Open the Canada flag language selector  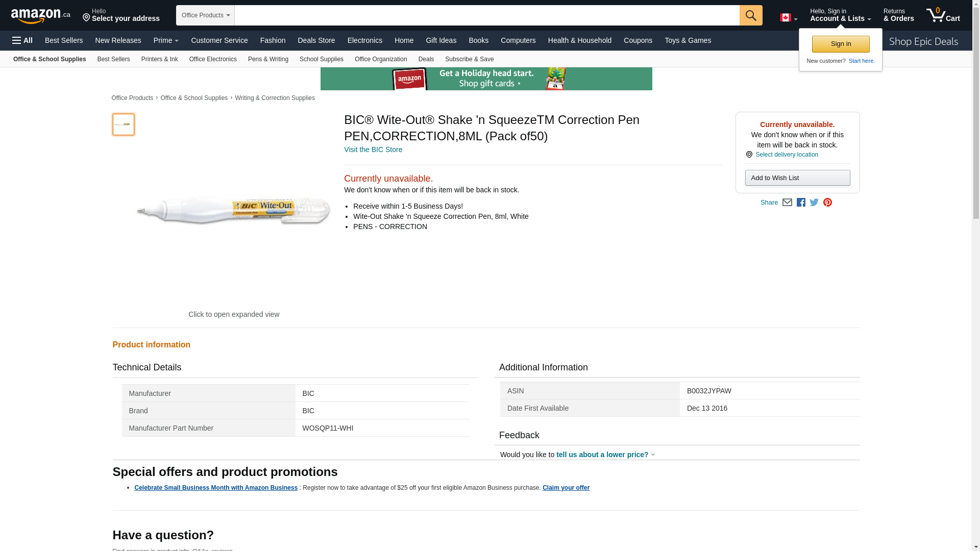[788, 18]
